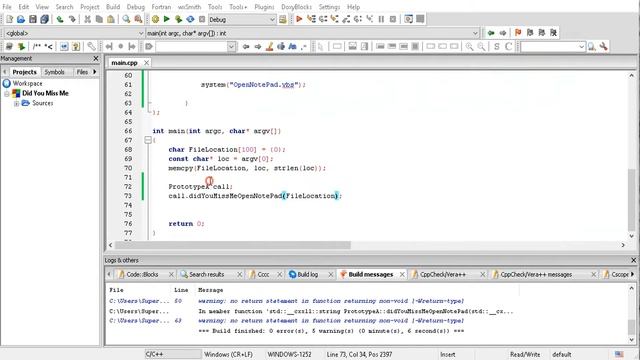Image resolution: width=640 pixels, height=360 pixels.
Task: Select the Workspace tree item
Action: point(27,83)
